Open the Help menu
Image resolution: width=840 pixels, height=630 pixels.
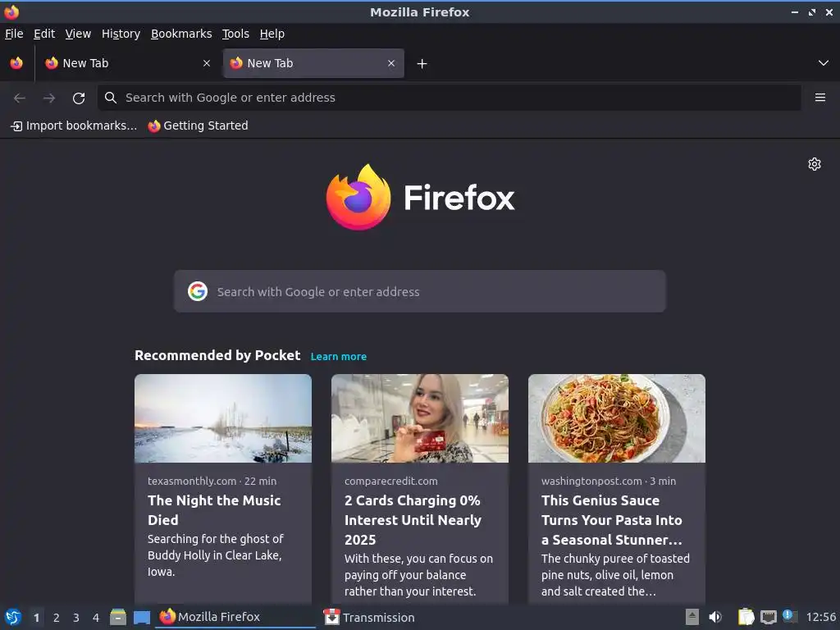point(272,34)
